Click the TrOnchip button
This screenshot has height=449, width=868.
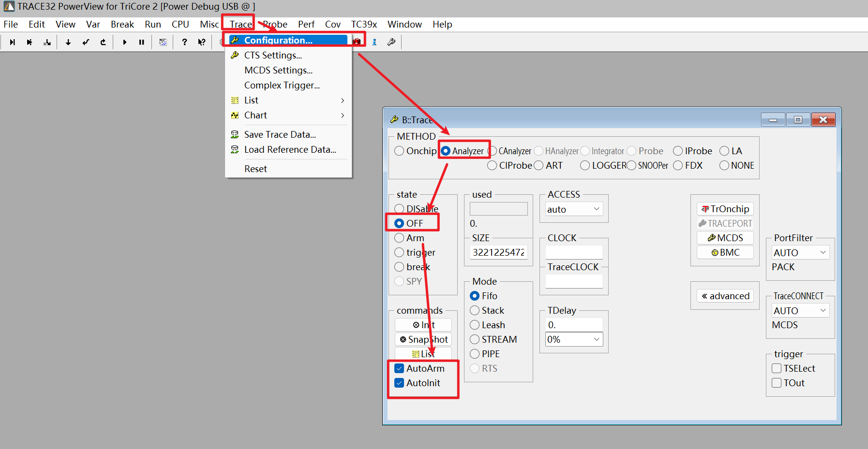click(725, 209)
